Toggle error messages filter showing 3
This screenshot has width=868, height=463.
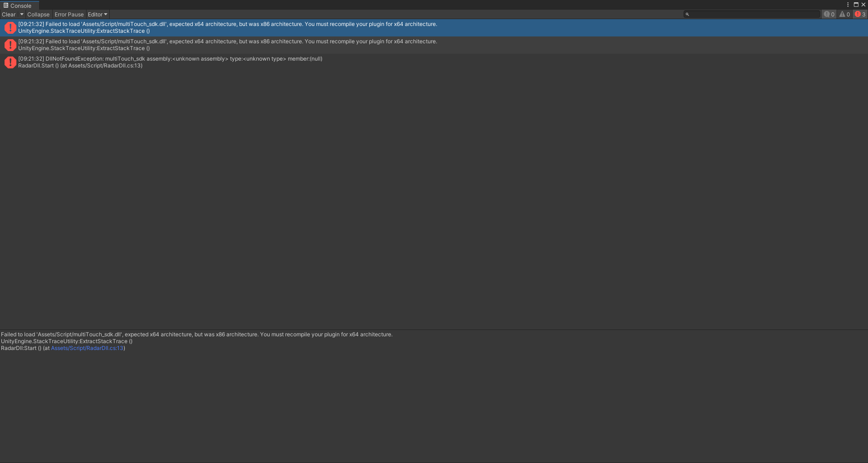860,15
